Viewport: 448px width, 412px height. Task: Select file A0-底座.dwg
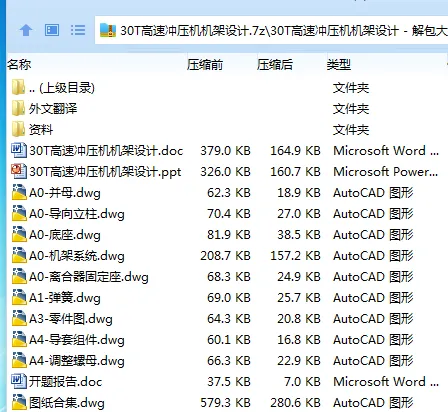tap(65, 235)
